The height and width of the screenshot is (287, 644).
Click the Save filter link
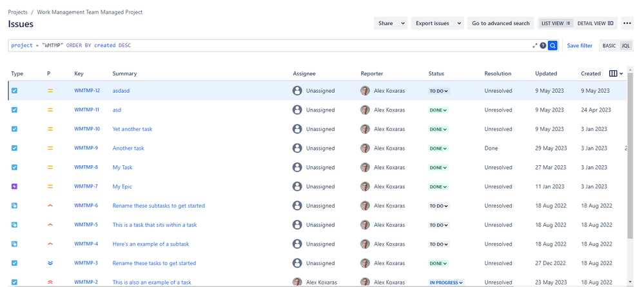[x=580, y=46]
